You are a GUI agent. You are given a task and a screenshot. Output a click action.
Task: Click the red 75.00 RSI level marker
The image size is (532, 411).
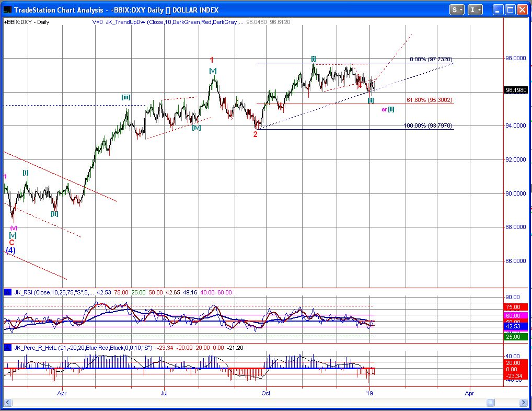point(516,307)
